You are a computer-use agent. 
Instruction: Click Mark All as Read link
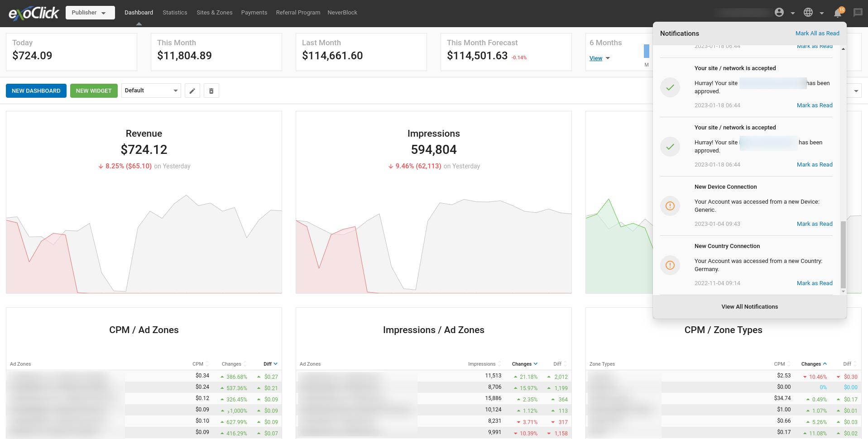(817, 33)
